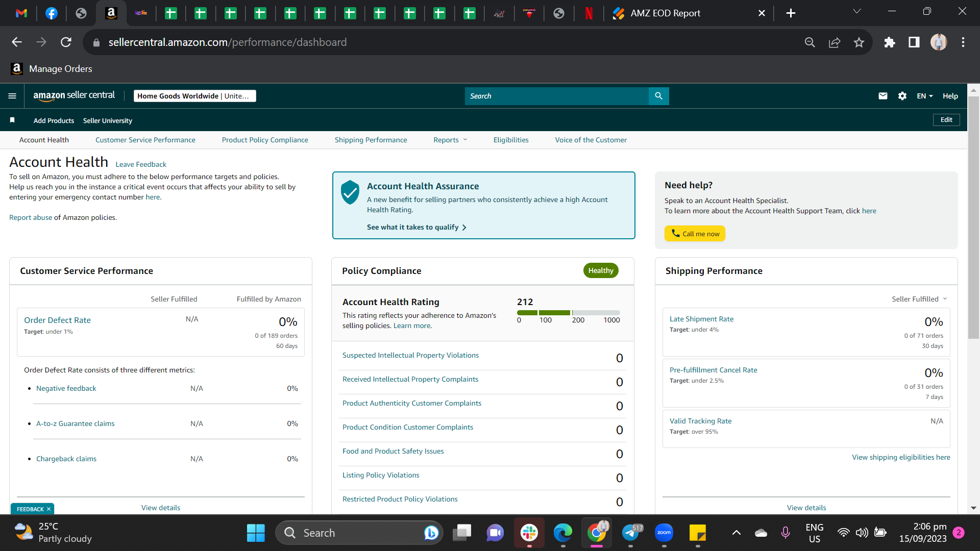Image resolution: width=980 pixels, height=551 pixels.
Task: Open Report abuse link
Action: 31,217
